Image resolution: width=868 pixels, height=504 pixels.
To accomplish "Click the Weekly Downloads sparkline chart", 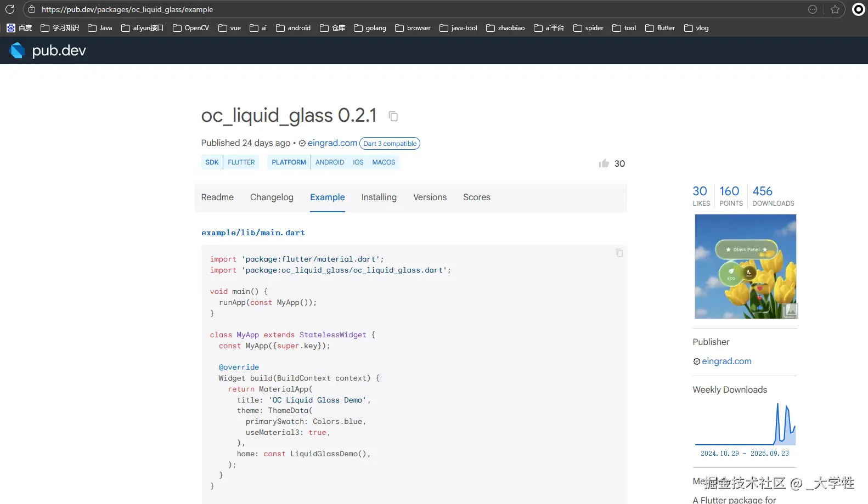I will tap(745, 424).
